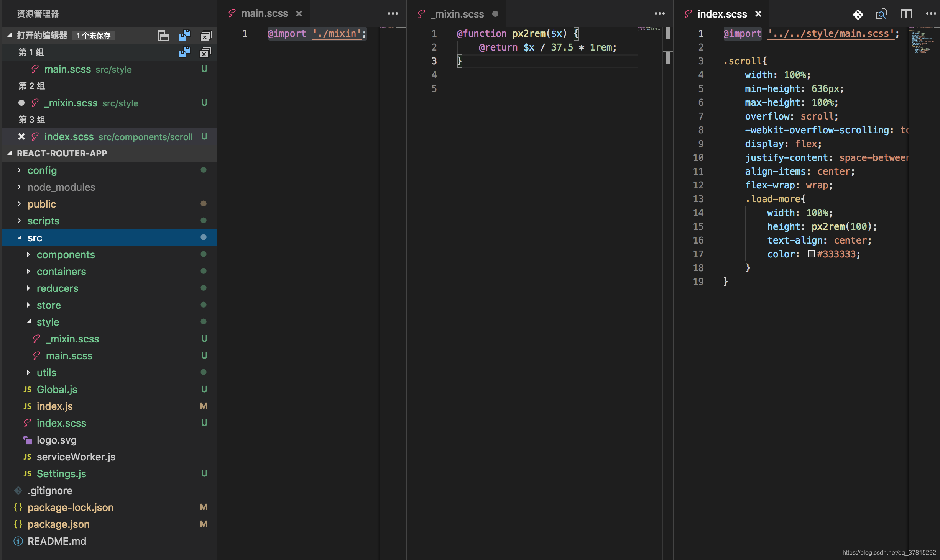940x560 pixels.
Task: Click the 资源管理器 explorer title
Action: point(38,14)
